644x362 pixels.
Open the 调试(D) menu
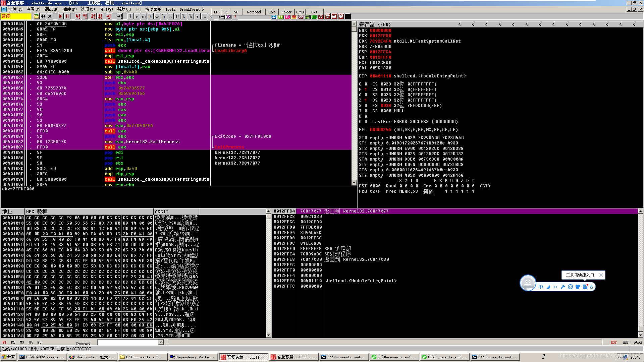(52, 9)
